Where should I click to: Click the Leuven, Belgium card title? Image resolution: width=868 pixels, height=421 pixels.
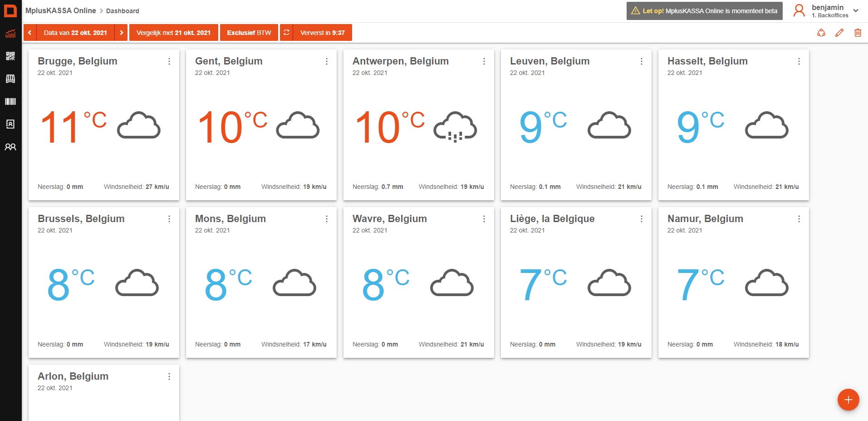550,61
